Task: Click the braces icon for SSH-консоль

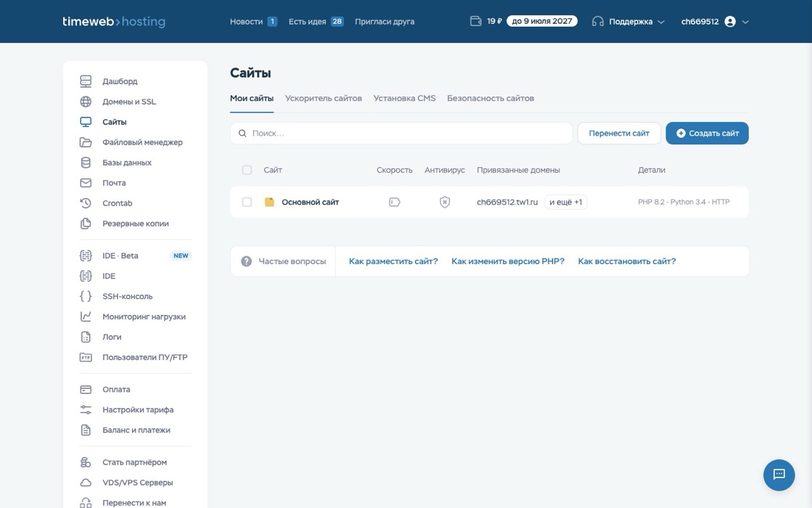Action: pos(86,297)
